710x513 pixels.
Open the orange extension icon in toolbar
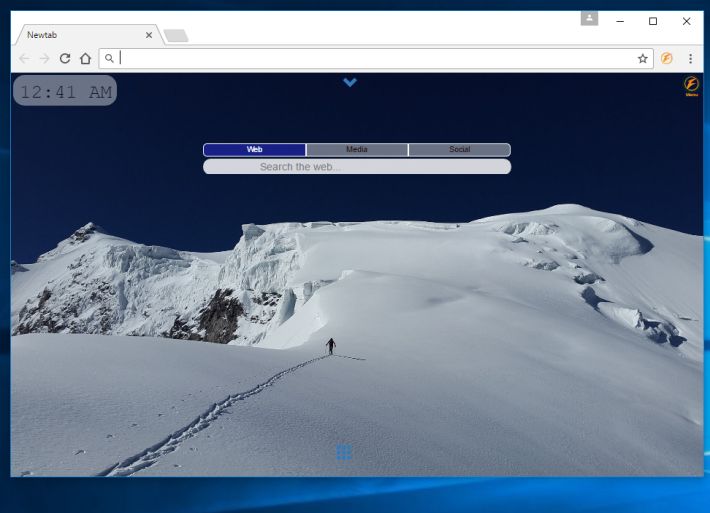point(667,58)
